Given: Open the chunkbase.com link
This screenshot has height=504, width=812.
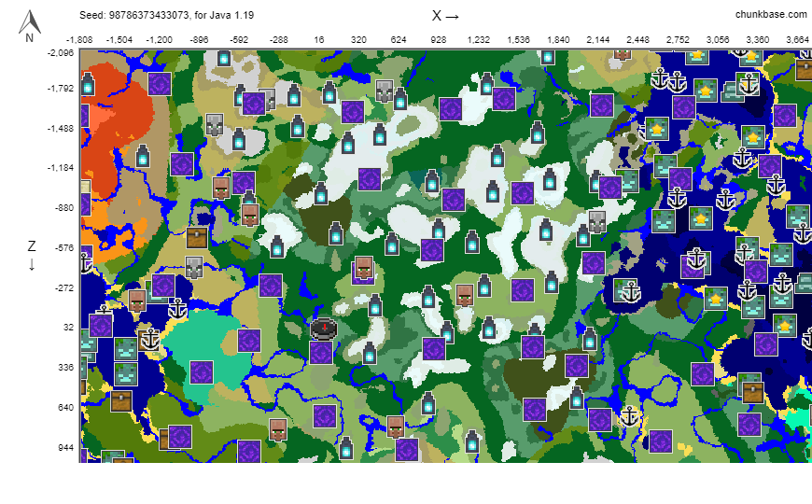Looking at the screenshot, I should click(x=771, y=15).
